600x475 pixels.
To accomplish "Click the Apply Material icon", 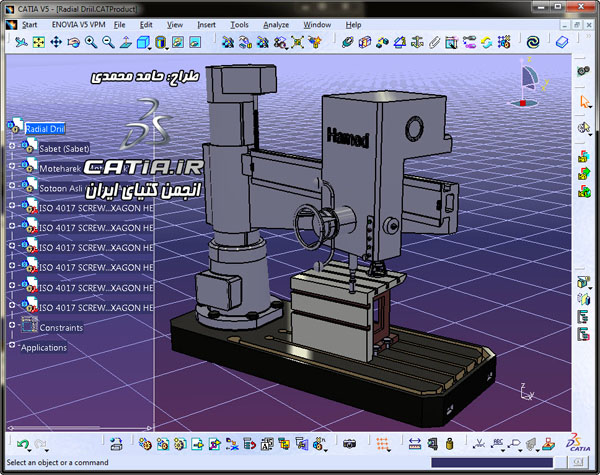I will click(x=548, y=444).
